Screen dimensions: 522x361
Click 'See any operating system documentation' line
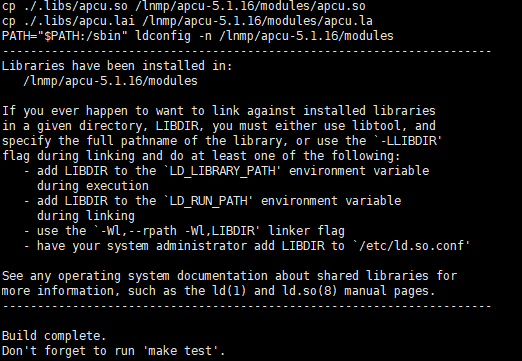tap(135, 276)
